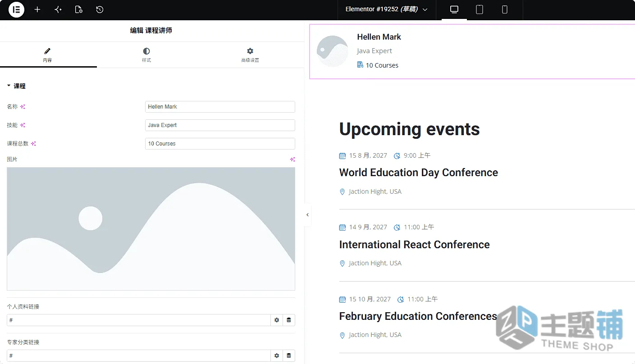635x364 pixels.
Task: Switch to mobile preview mode
Action: click(x=505, y=9)
